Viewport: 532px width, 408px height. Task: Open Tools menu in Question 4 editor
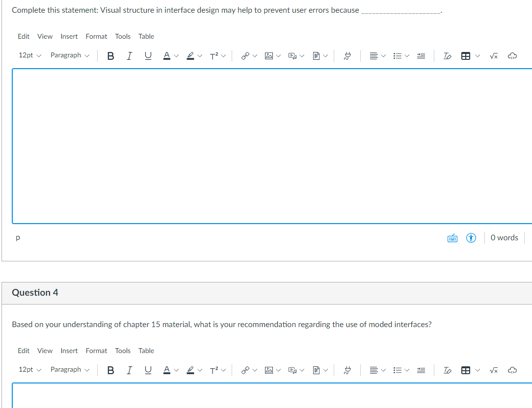click(x=123, y=351)
